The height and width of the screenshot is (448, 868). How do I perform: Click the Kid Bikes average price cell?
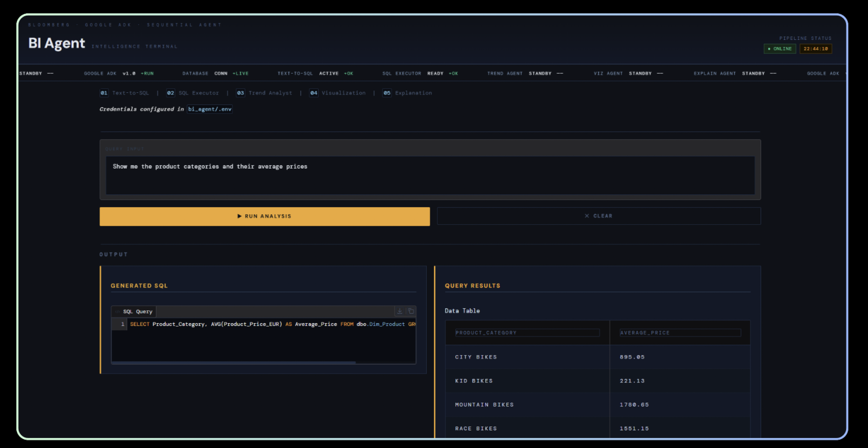click(632, 381)
